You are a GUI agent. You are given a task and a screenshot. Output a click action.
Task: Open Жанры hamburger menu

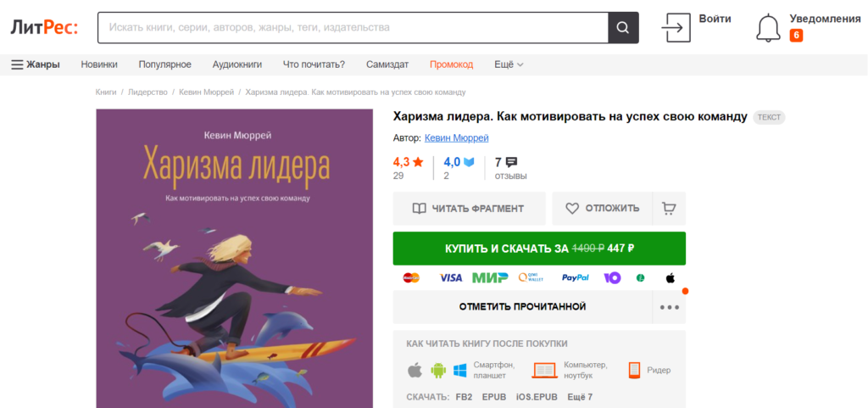[x=36, y=64]
